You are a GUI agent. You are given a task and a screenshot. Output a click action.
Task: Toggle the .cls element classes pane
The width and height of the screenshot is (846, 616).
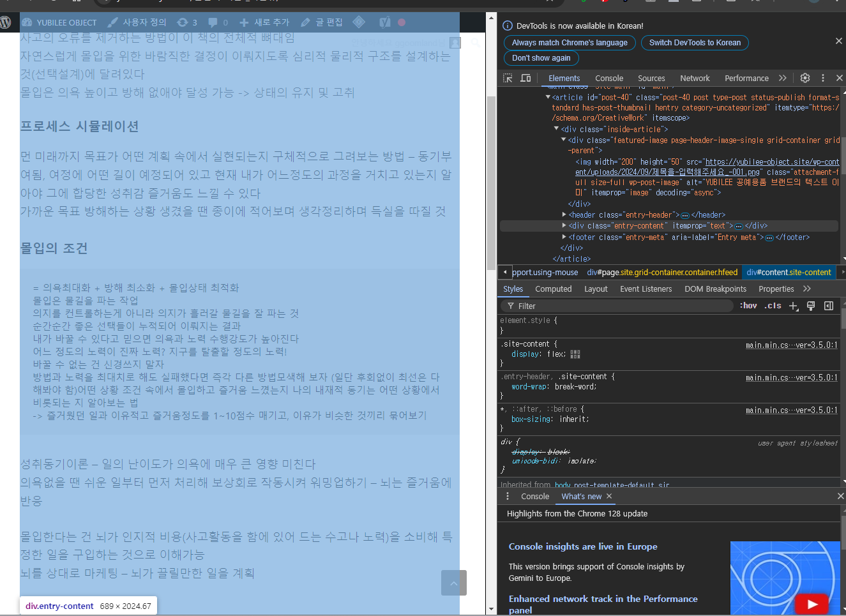(773, 306)
